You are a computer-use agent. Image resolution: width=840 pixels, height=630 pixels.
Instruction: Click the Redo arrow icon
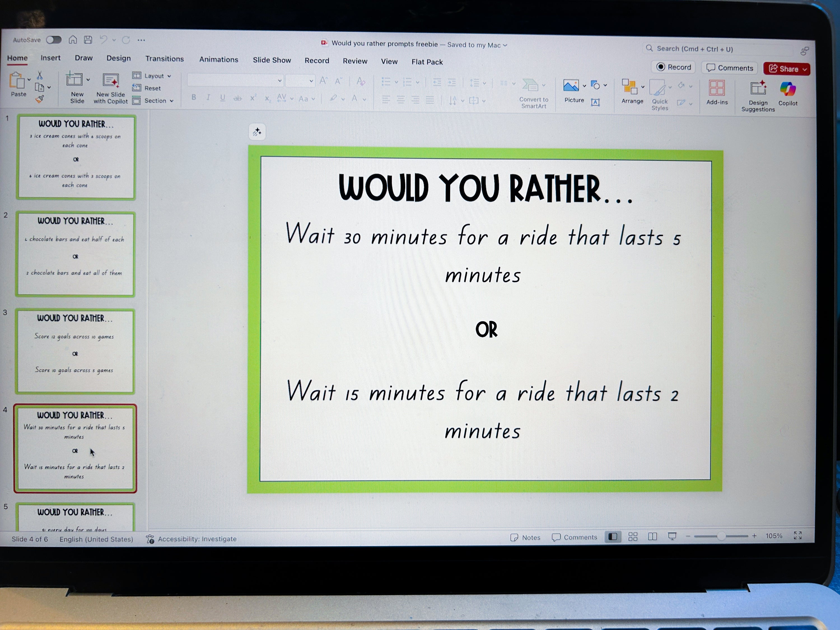point(126,40)
